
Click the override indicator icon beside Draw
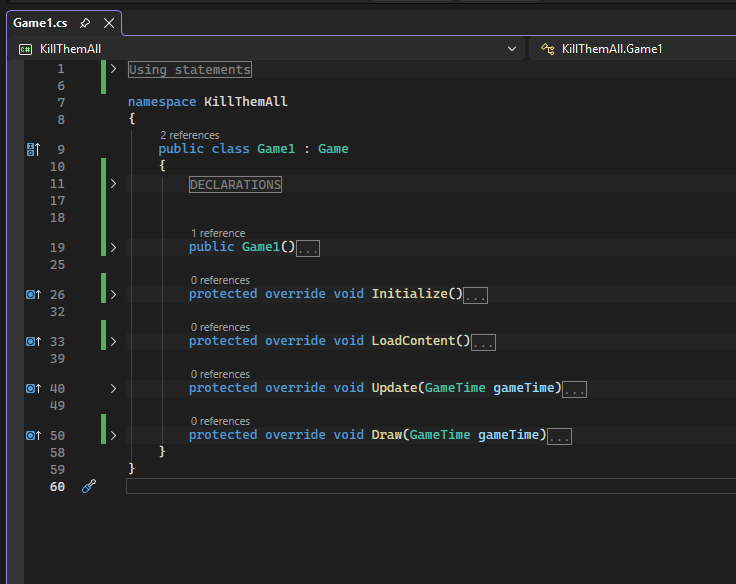coord(32,436)
